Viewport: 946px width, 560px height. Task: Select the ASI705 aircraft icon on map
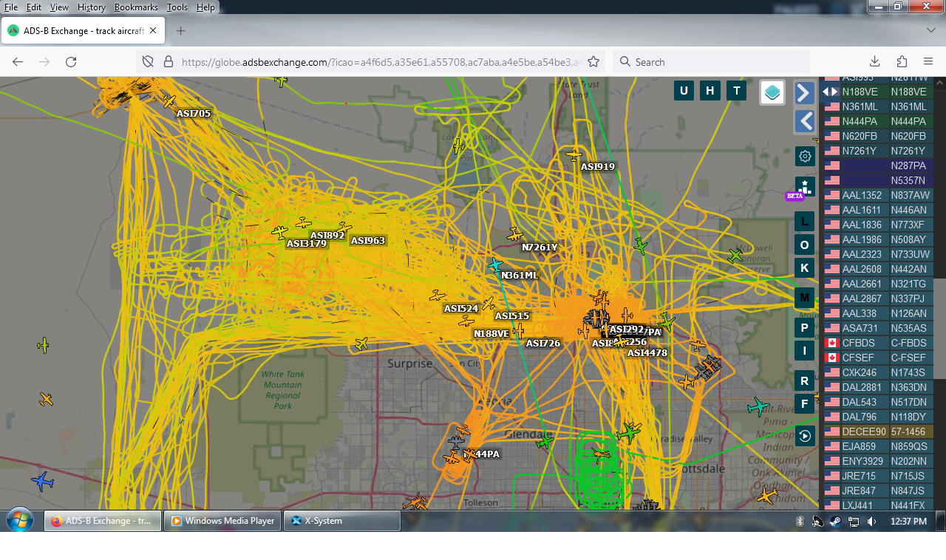tap(169, 101)
